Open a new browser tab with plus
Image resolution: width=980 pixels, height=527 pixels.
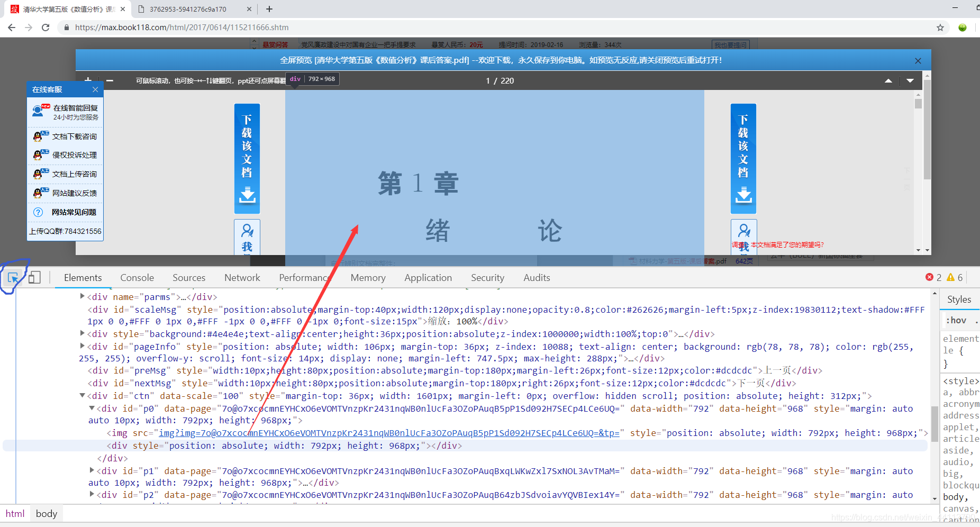[x=269, y=9]
